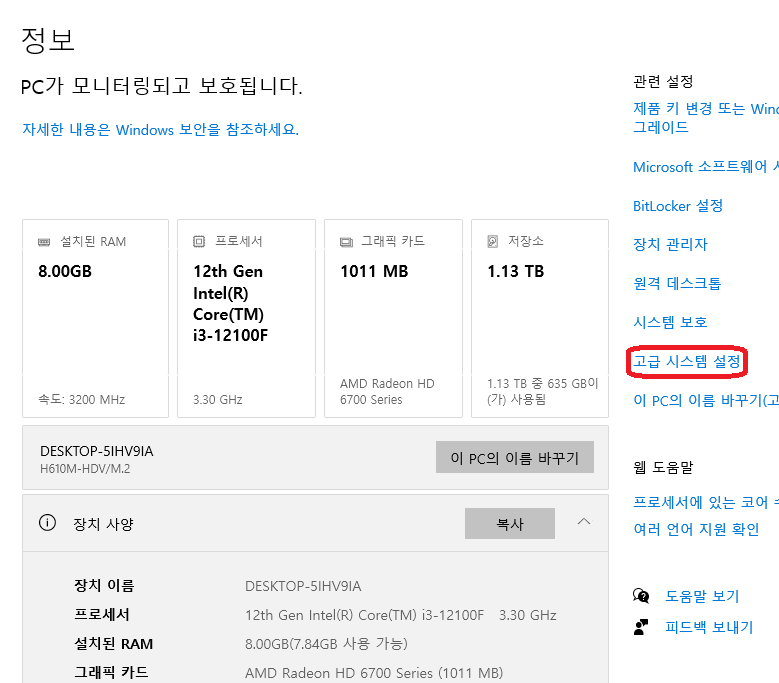The height and width of the screenshot is (683, 779).
Task: Open the 시스템 보호 link
Action: tap(670, 322)
